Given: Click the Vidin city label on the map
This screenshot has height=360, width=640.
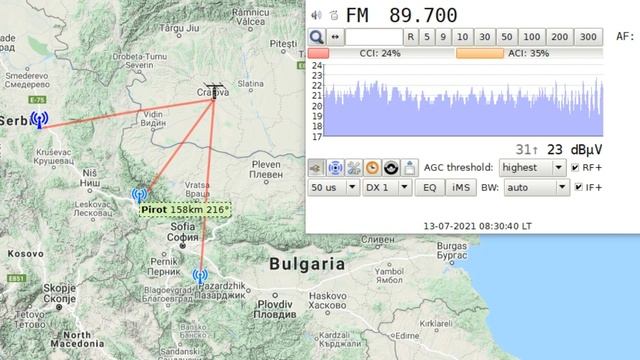Looking at the screenshot, I should (153, 118).
